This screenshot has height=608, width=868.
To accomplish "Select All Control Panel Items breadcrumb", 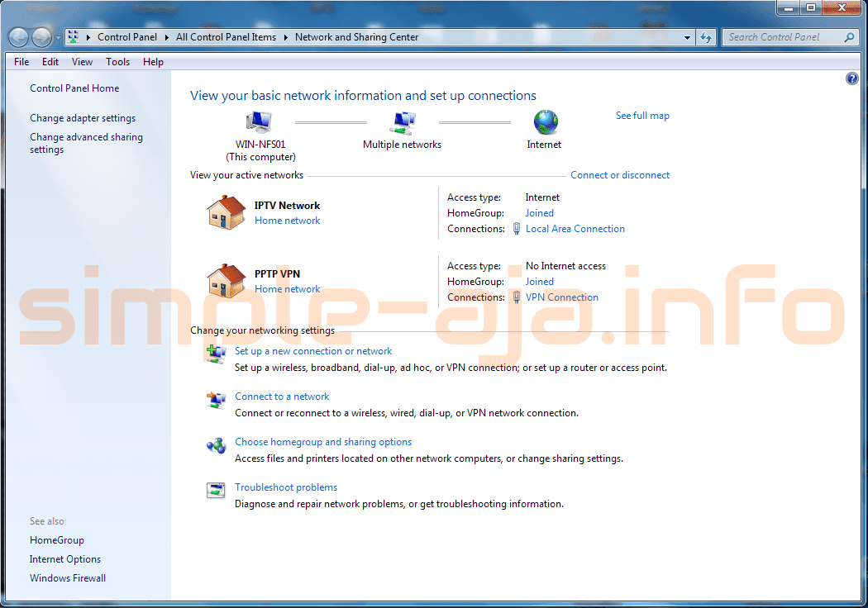I will point(226,37).
